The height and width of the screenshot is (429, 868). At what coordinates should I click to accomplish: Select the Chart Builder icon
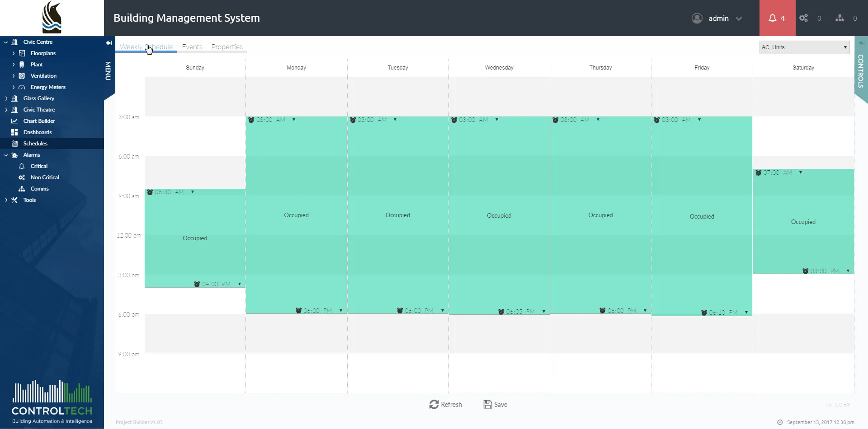(14, 121)
